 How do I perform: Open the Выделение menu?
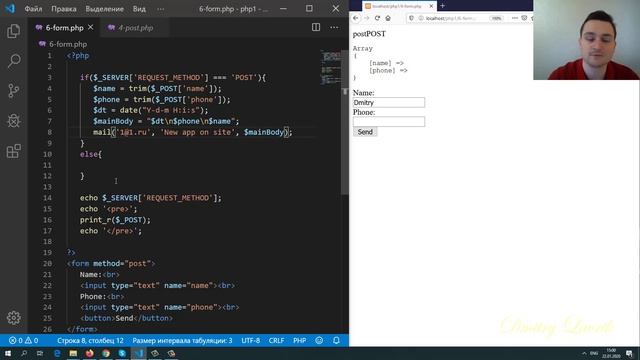(x=104, y=9)
